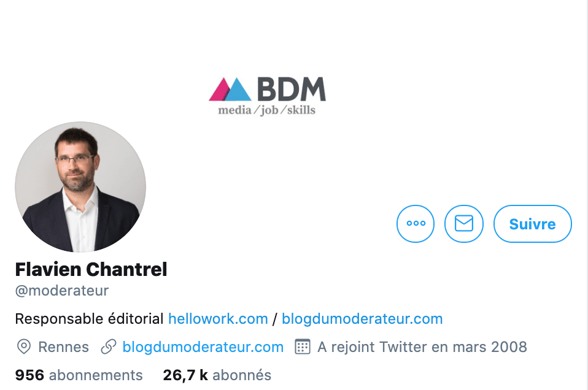Open Flavien Chantrel's profile photo

(80, 186)
